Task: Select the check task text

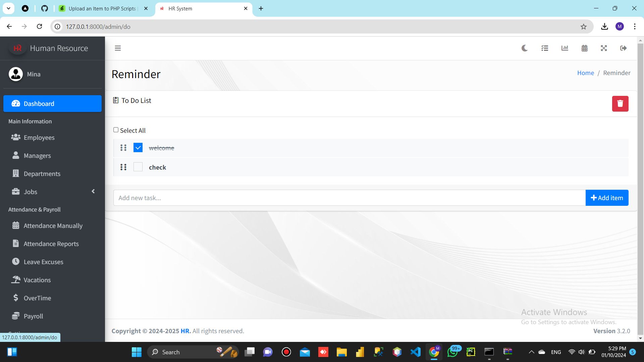Action: click(x=157, y=167)
